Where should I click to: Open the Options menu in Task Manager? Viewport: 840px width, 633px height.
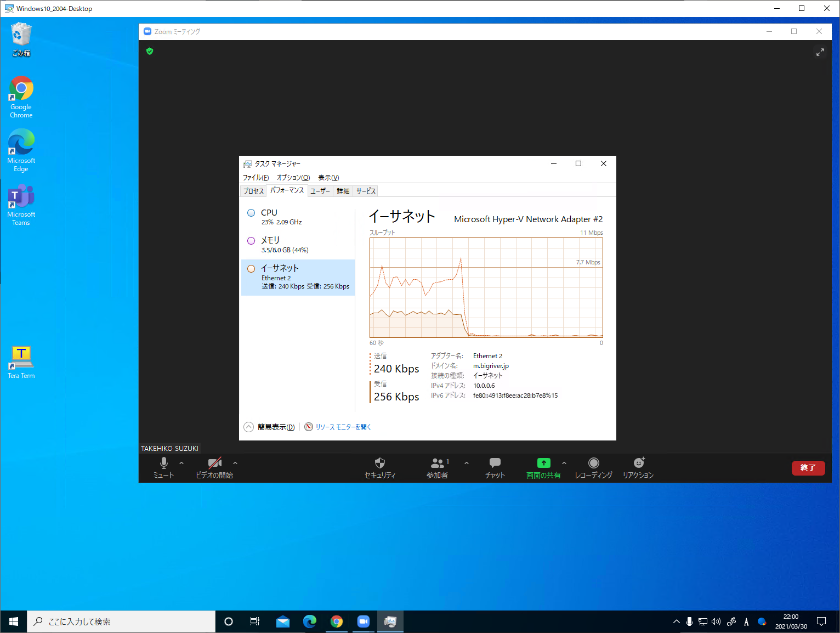tap(293, 178)
